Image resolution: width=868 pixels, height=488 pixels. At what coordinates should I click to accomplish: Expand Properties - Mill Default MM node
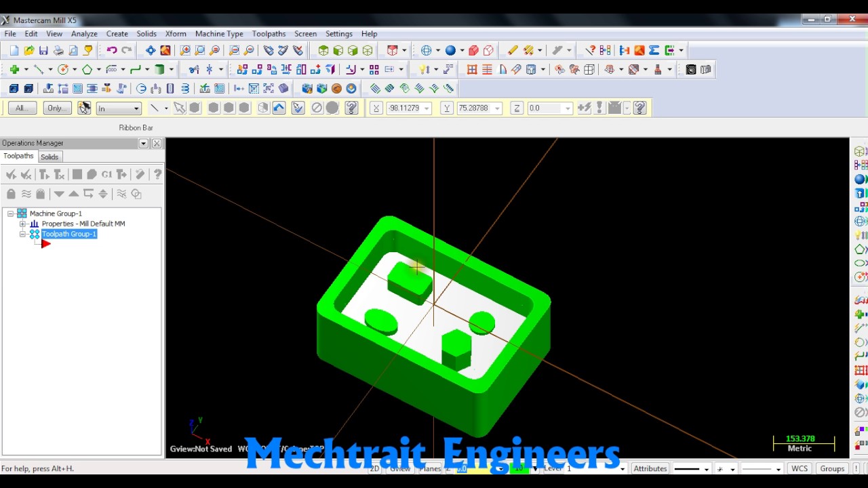point(23,224)
